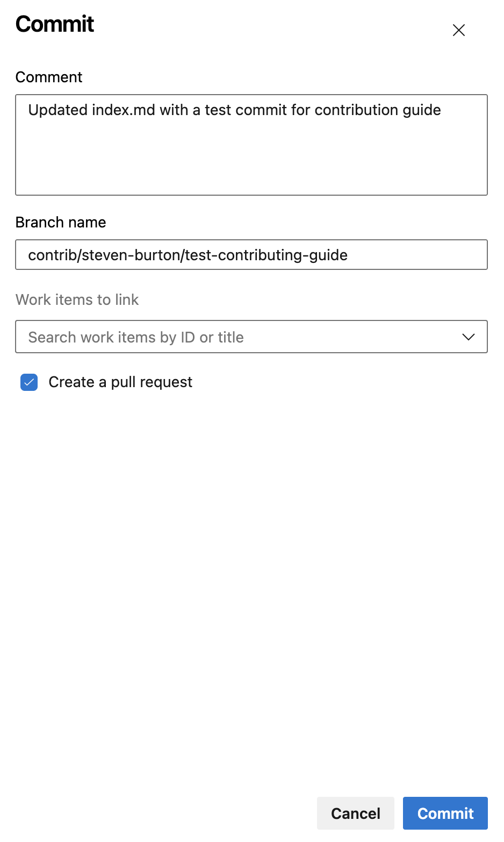Untick the Create a pull request checkbox

point(29,382)
